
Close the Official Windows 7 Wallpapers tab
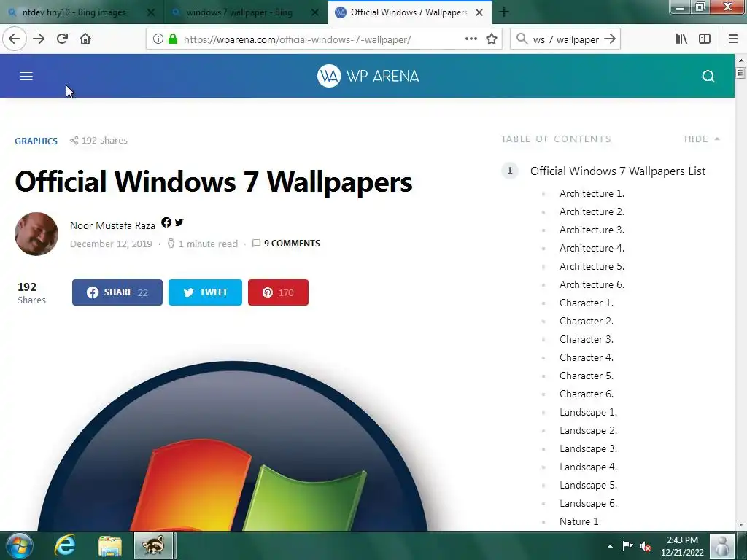(x=480, y=13)
